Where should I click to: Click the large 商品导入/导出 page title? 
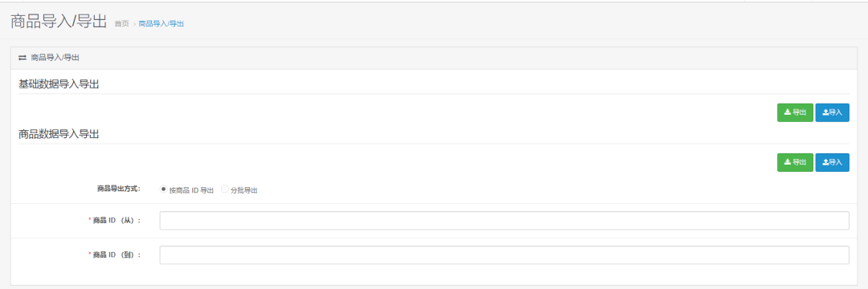point(58,22)
